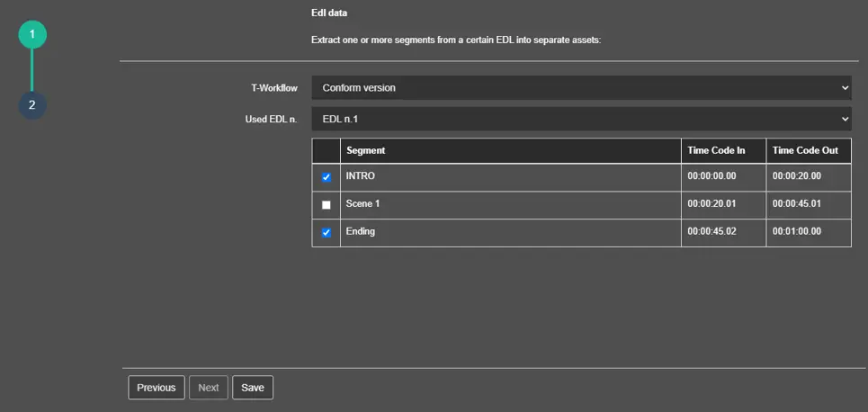Select Ending's time code out 00:01:00.00
Image resolution: width=868 pixels, height=412 pixels.
[797, 231]
